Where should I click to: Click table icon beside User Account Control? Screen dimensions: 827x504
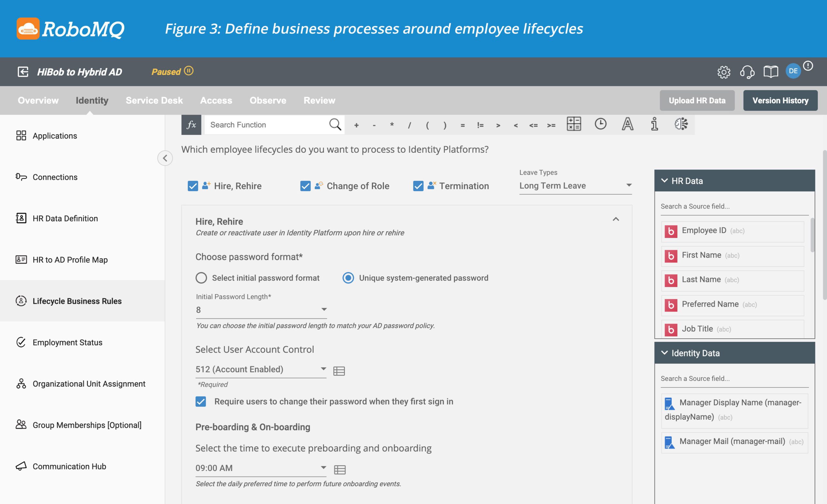(x=339, y=371)
